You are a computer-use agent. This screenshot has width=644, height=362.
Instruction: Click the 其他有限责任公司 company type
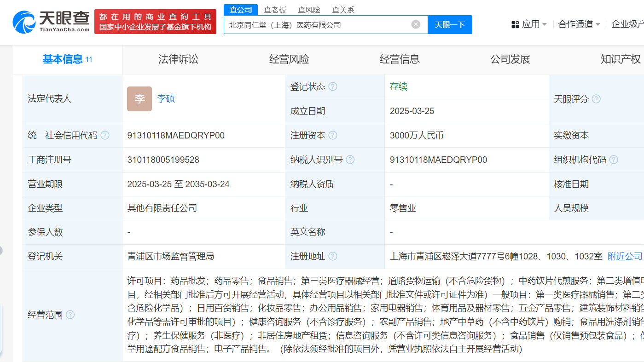point(162,208)
